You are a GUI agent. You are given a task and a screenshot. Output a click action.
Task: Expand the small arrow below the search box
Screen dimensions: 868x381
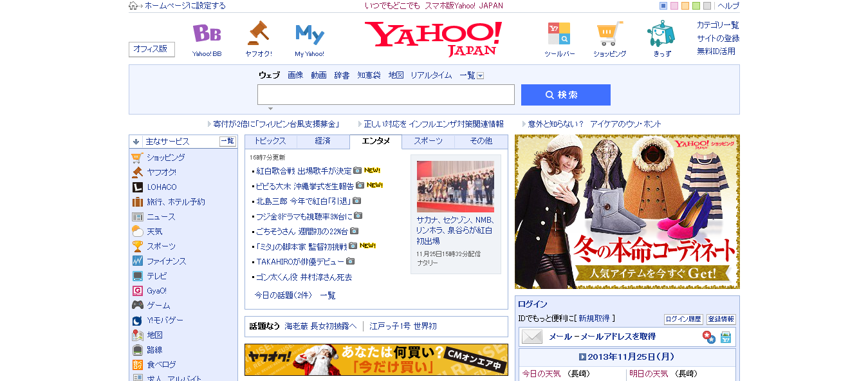tap(271, 109)
